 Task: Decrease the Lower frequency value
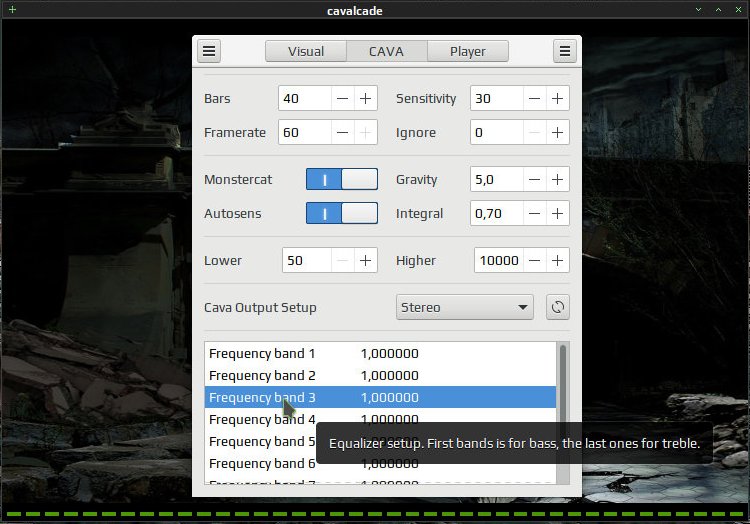point(342,261)
